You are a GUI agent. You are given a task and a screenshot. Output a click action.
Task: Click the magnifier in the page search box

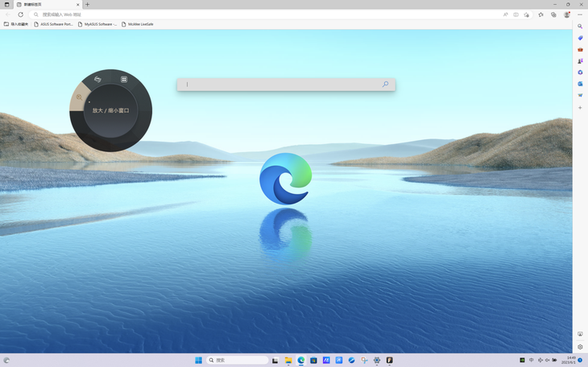tap(385, 85)
